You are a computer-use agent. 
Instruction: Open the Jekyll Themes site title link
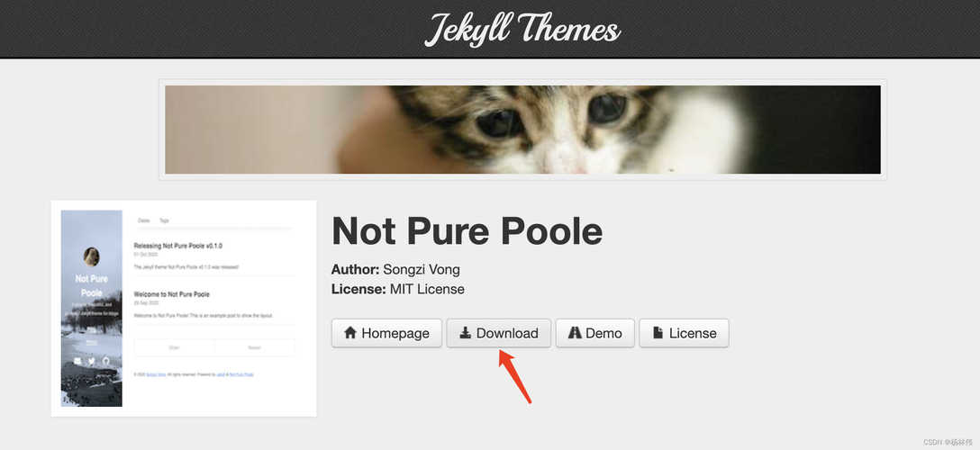point(522,29)
